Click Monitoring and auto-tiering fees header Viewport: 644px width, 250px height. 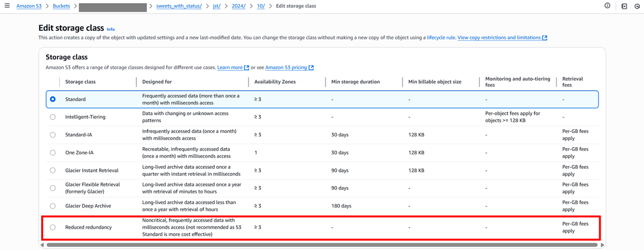pyautogui.click(x=518, y=82)
